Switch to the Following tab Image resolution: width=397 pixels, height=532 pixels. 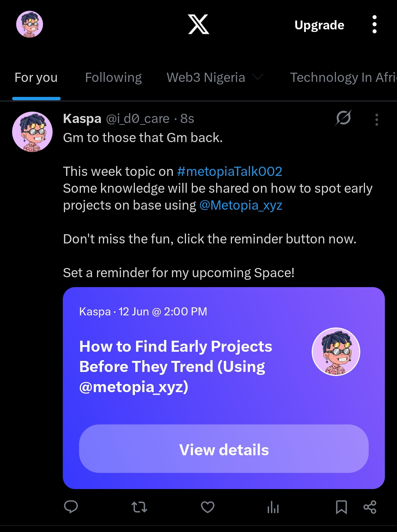tap(113, 77)
